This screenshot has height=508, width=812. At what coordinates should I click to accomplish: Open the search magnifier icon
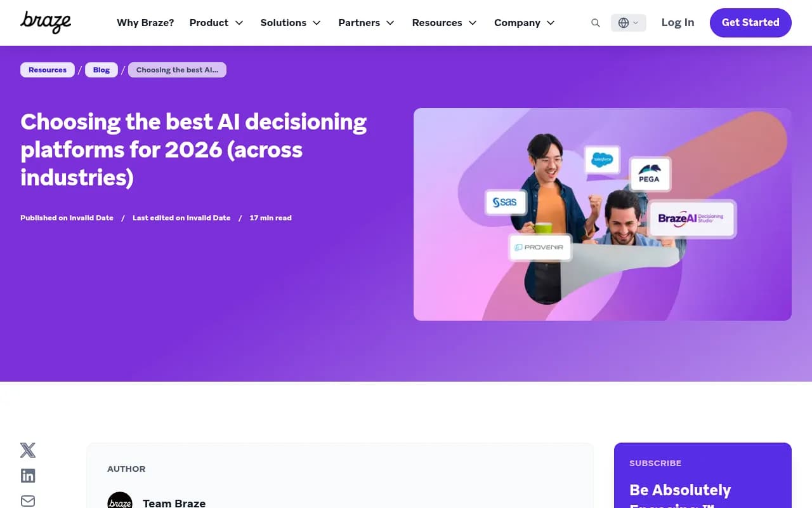(x=595, y=23)
